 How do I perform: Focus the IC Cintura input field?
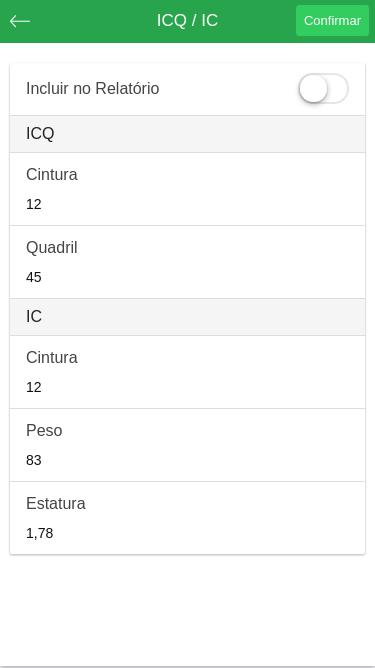click(x=188, y=387)
